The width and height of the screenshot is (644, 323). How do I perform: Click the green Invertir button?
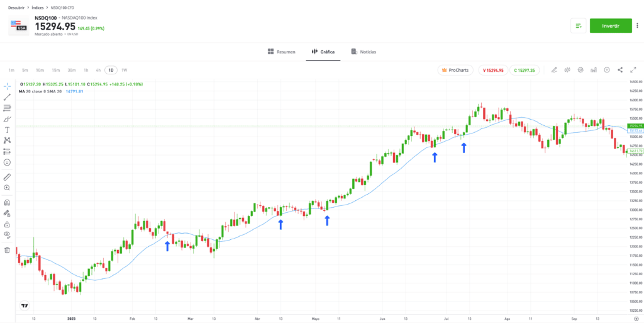pyautogui.click(x=611, y=26)
